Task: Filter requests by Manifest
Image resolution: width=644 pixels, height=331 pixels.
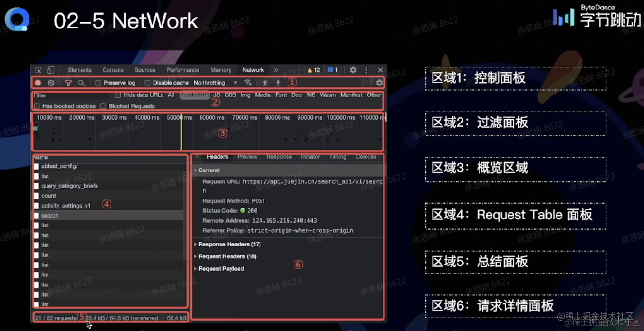Action: click(x=351, y=95)
